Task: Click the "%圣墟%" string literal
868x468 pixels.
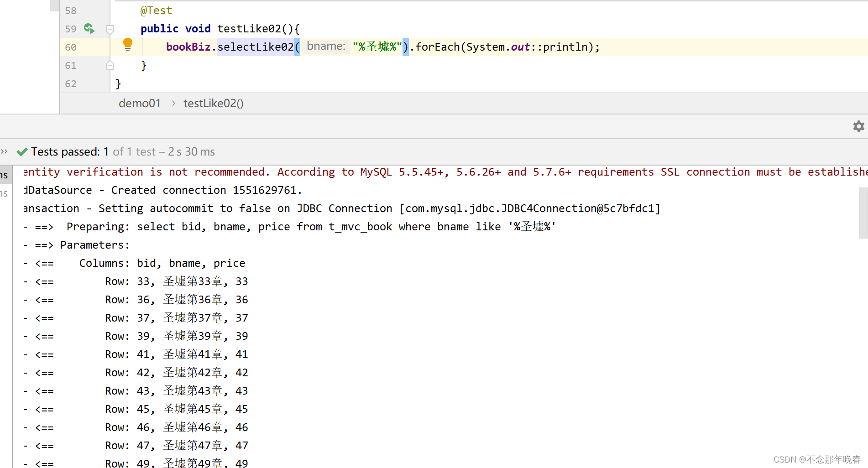Action: (x=377, y=47)
